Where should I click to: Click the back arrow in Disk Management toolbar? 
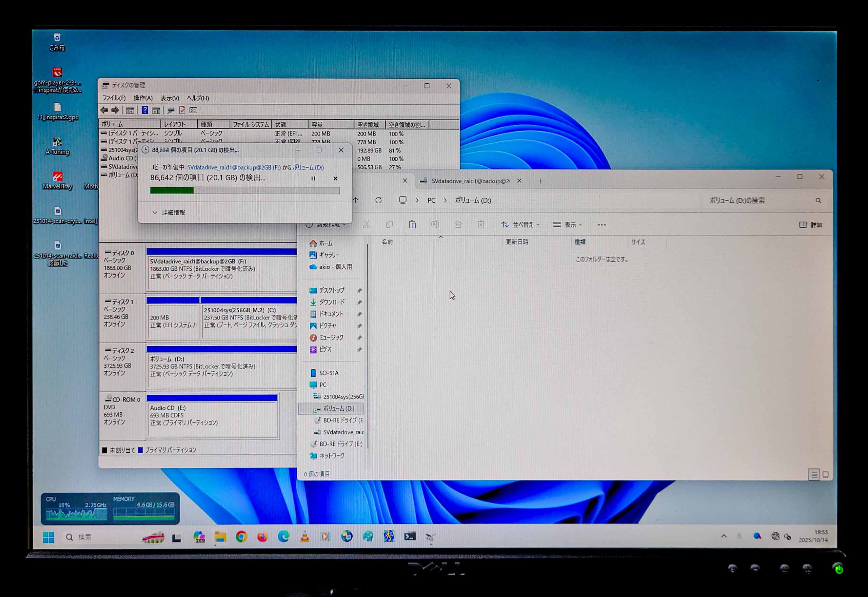point(104,110)
